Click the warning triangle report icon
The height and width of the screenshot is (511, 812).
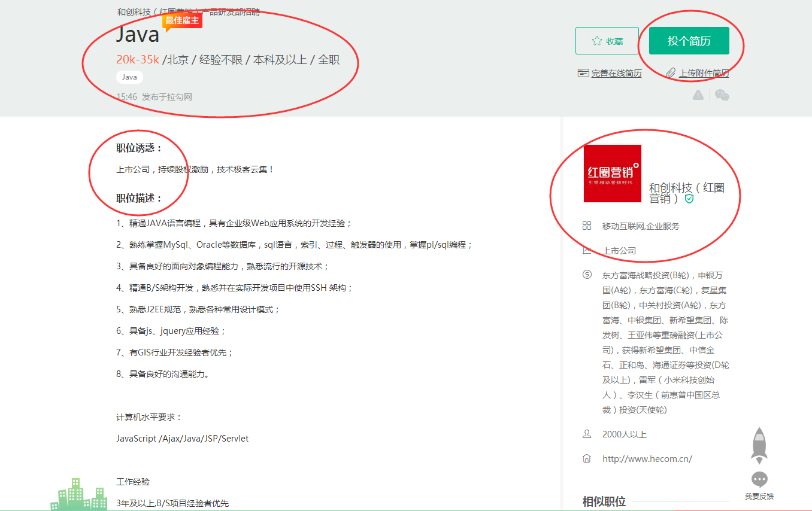tap(698, 95)
